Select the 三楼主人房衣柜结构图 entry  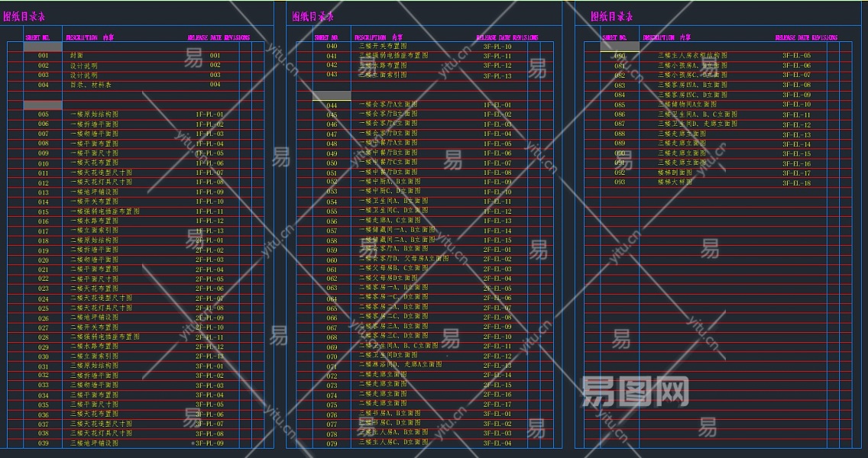pyautogui.click(x=692, y=56)
